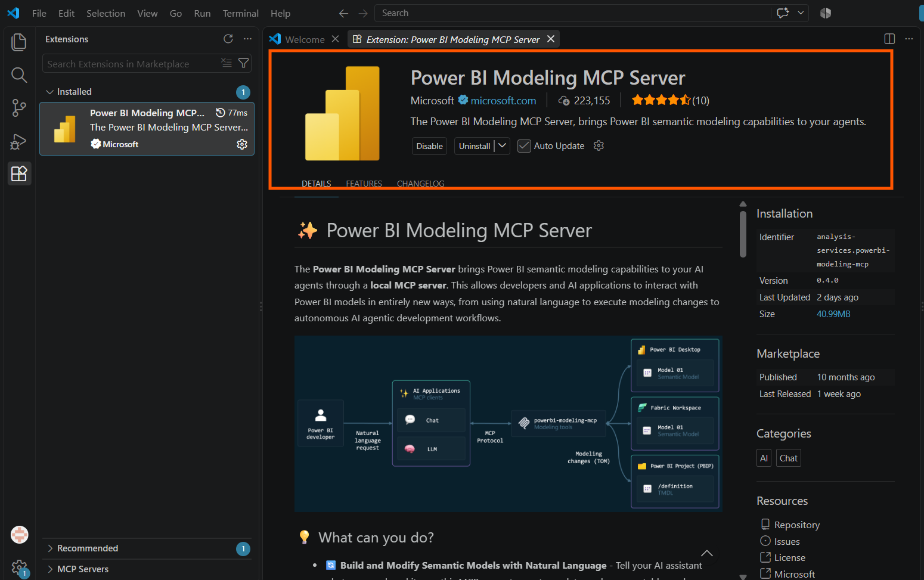Open the Uninstall dropdown arrow
Image resolution: width=924 pixels, height=580 pixels.
(502, 145)
